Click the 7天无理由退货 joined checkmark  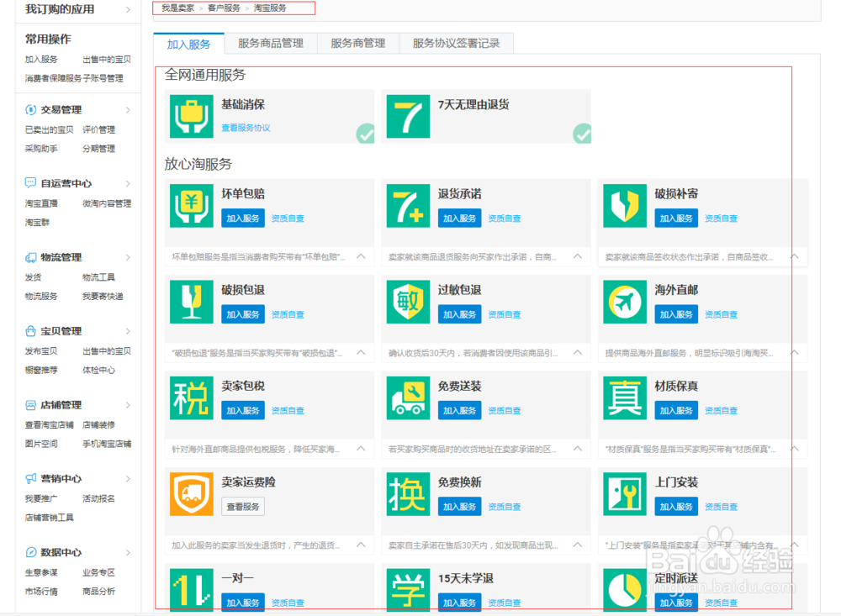click(582, 134)
